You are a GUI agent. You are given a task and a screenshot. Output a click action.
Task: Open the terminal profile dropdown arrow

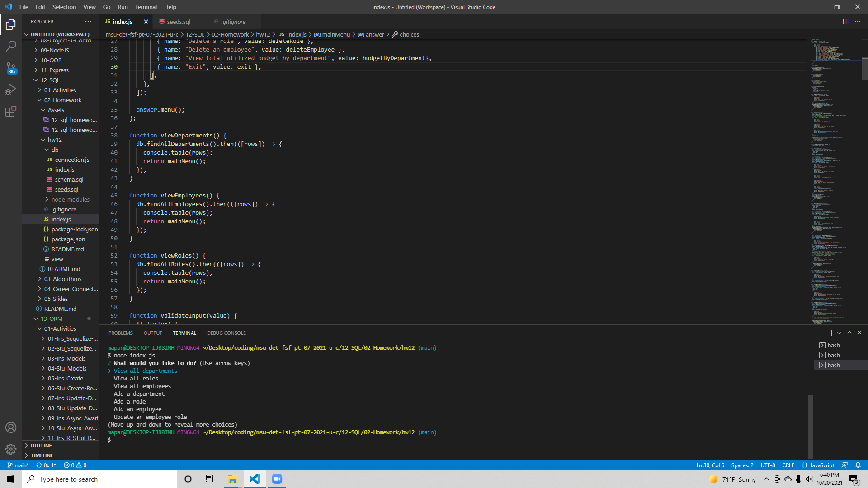tap(839, 333)
